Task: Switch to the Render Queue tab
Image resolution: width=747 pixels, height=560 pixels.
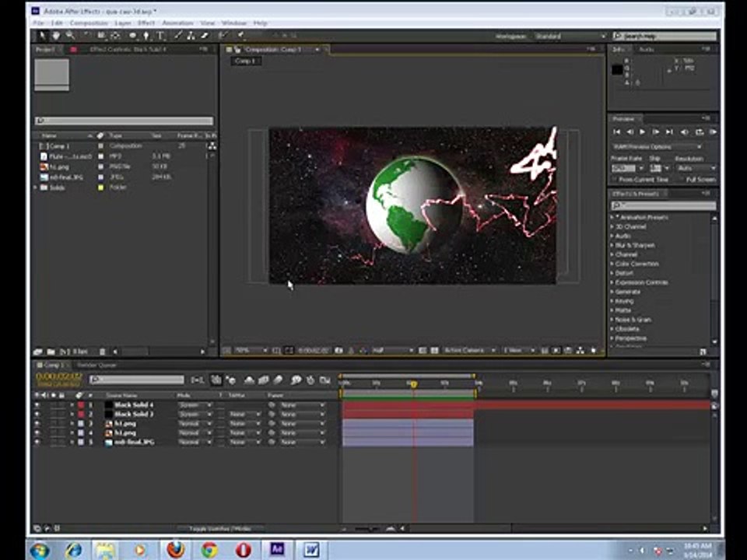Action: coord(96,366)
